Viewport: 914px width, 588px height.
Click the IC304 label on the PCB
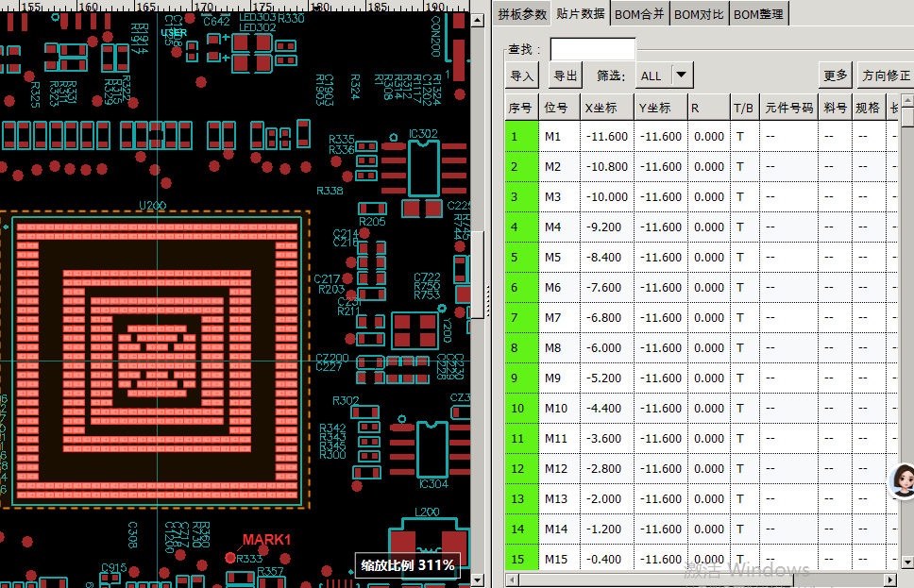pyautogui.click(x=433, y=483)
